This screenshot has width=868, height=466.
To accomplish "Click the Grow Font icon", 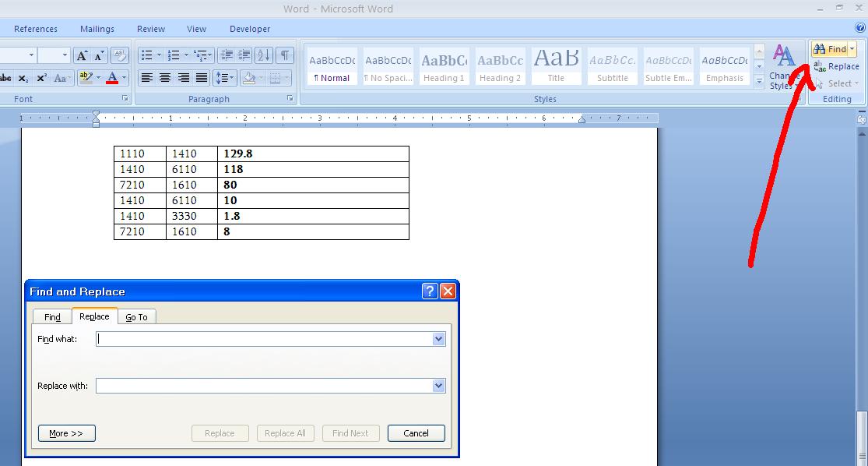I will (82, 55).
